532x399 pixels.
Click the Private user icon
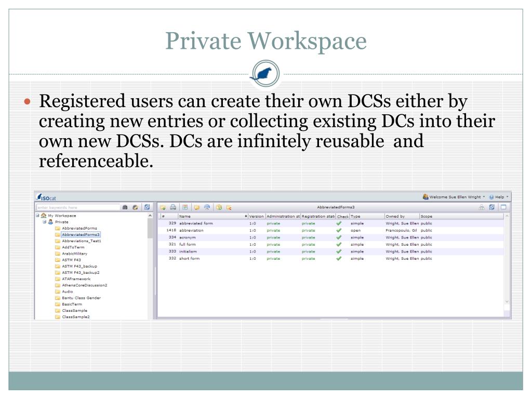coord(50,222)
